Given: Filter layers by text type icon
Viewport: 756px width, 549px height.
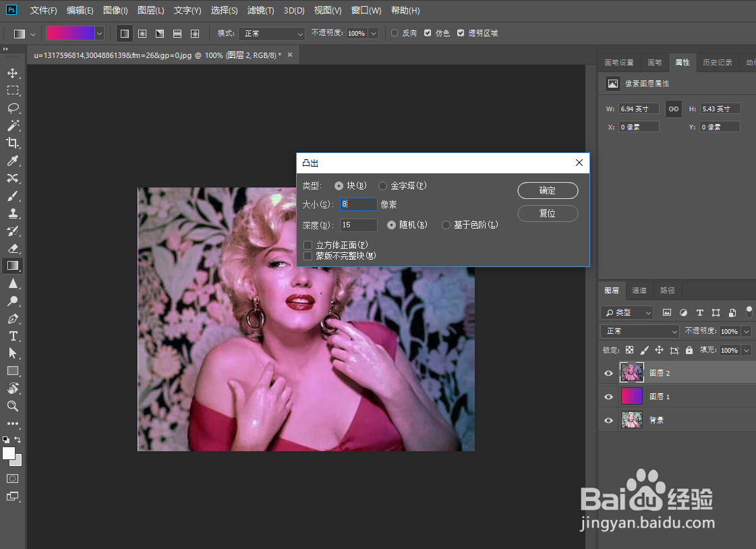Looking at the screenshot, I should pyautogui.click(x=699, y=312).
